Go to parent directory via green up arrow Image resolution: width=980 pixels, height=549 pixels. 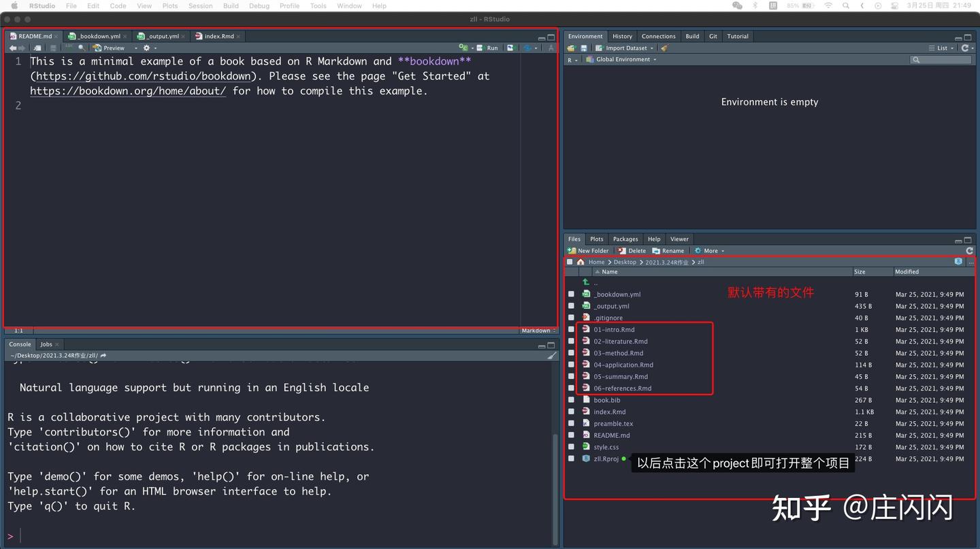click(585, 282)
